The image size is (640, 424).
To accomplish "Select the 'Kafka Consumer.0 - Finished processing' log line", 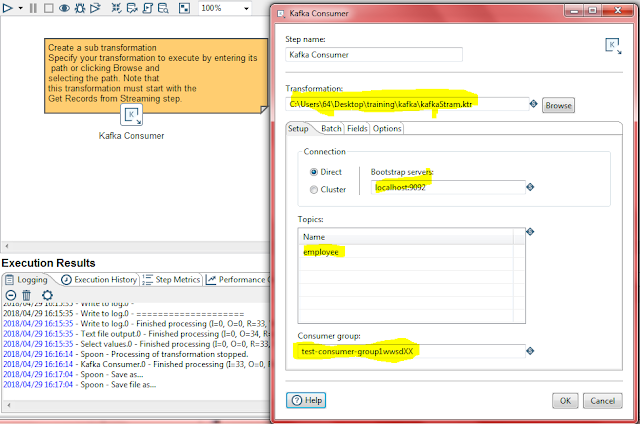I will (x=136, y=364).
